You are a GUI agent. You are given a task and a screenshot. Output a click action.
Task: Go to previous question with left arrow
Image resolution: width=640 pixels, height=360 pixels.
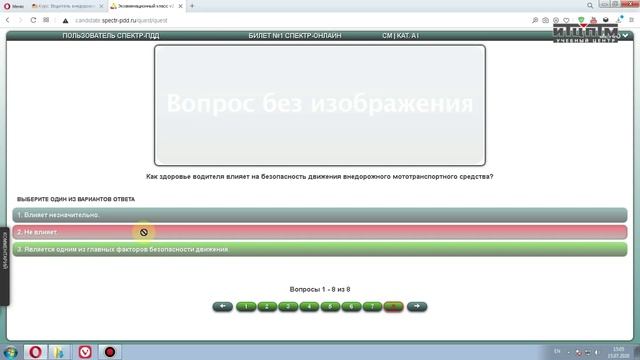[x=222, y=306]
